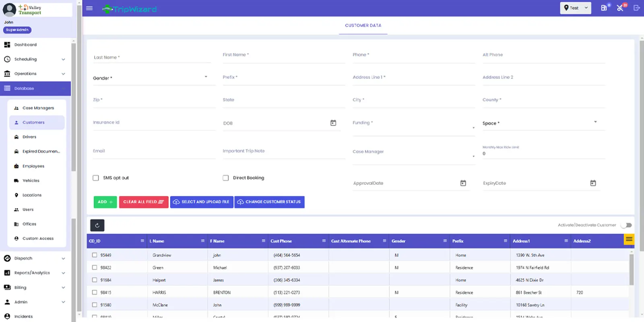Screen dimensions: 644x322
Task: Click the customer table vertical scrollbar
Action: [x=631, y=270]
